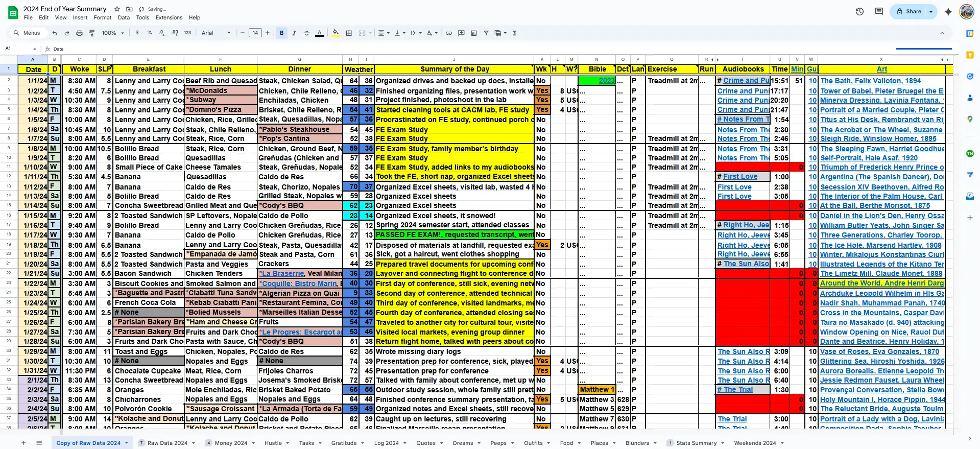Open the Extensions menu
Screen dimensions: 980x449
coord(169,17)
